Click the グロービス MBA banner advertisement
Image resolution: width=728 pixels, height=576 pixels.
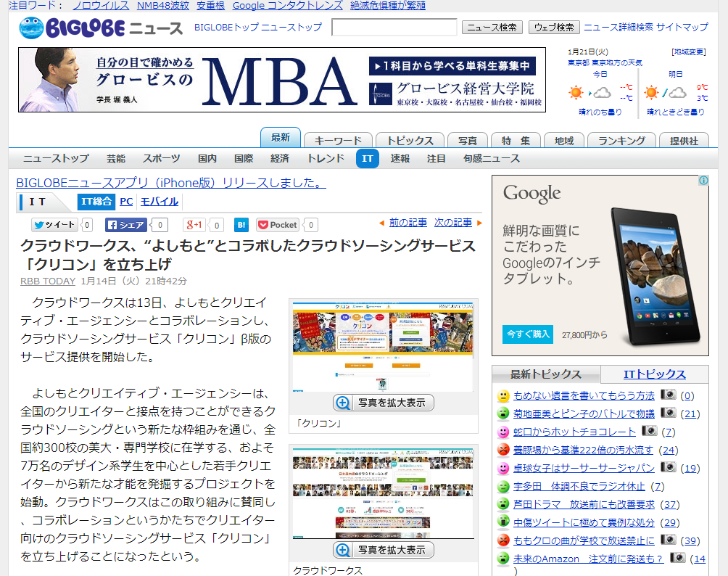pos(282,80)
